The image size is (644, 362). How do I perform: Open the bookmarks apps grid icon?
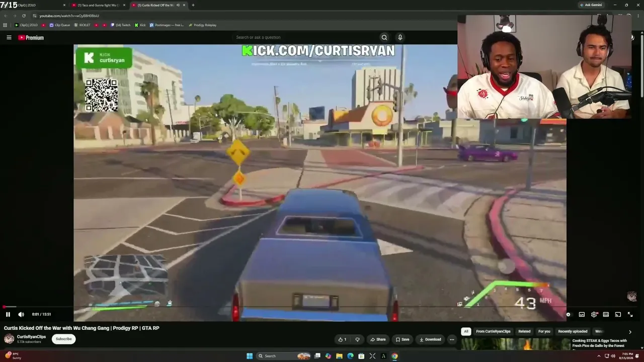6,25
